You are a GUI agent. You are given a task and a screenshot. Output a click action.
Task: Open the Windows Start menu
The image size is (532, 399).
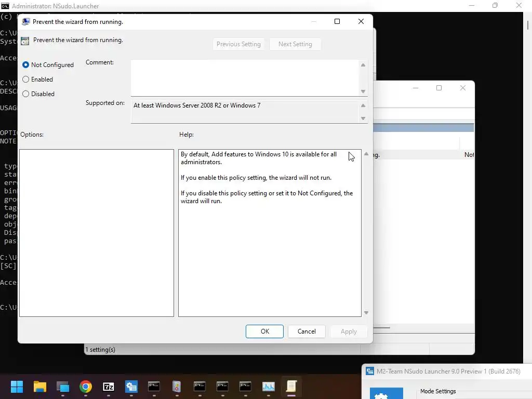(x=17, y=387)
